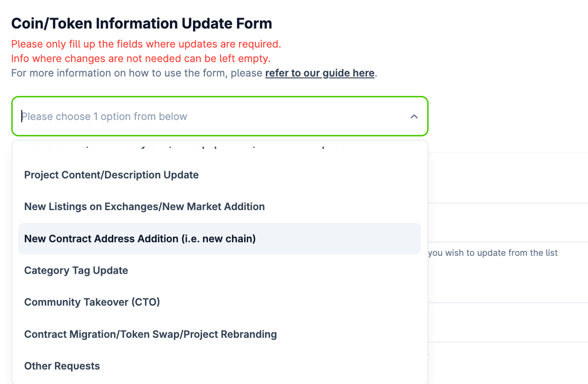Select 'Other Requests' at the list bottom

tap(62, 366)
